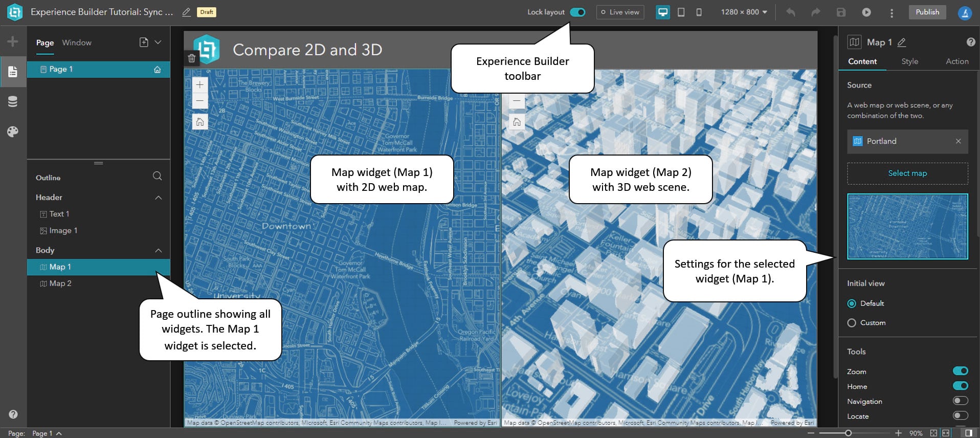
Task: Select Image 1 in the outline
Action: [98, 231]
